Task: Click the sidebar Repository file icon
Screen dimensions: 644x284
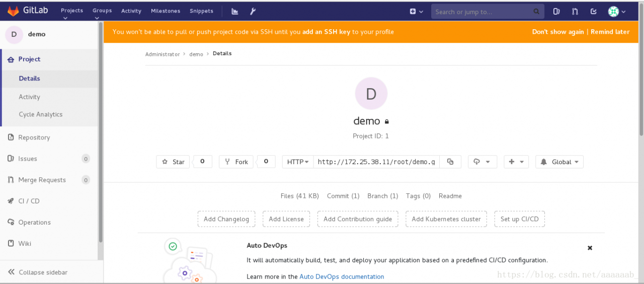Action: pyautogui.click(x=11, y=137)
